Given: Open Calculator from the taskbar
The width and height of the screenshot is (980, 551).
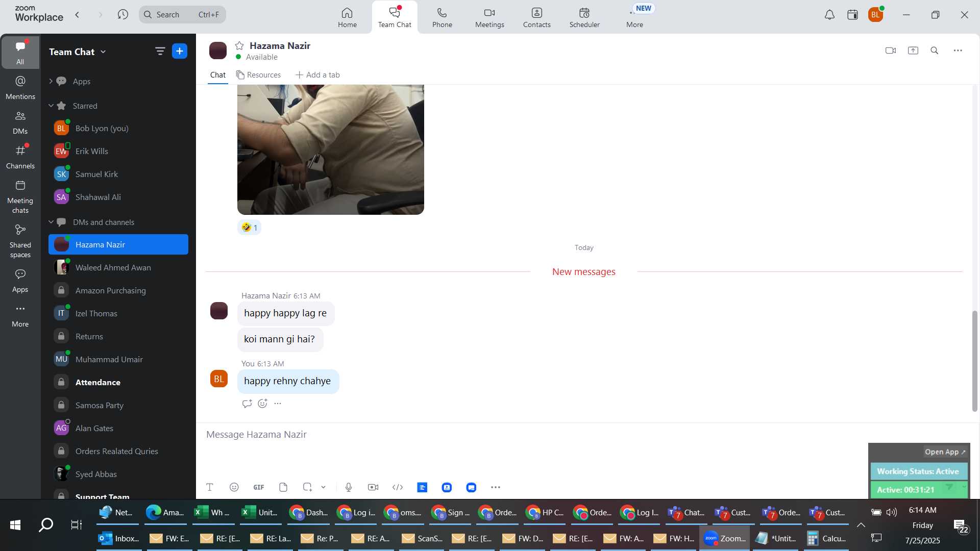Looking at the screenshot, I should coord(827,539).
